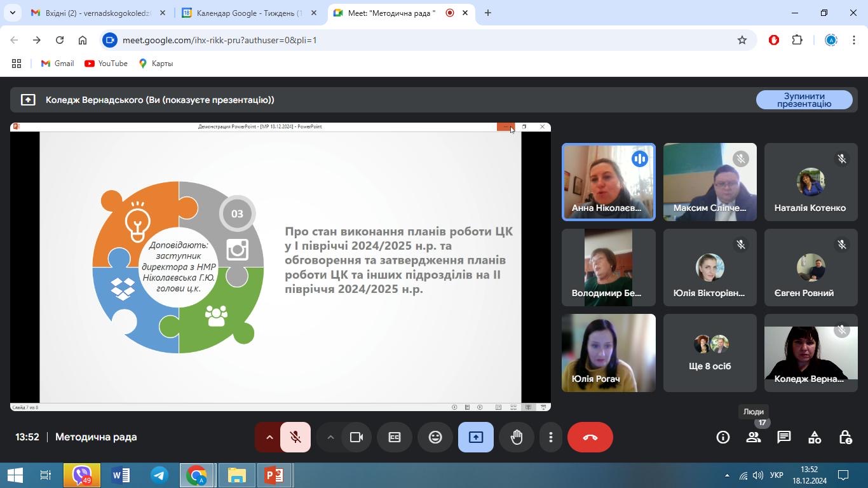The height and width of the screenshot is (488, 868).
Task: Open the three-dot more options menu
Action: point(551,437)
